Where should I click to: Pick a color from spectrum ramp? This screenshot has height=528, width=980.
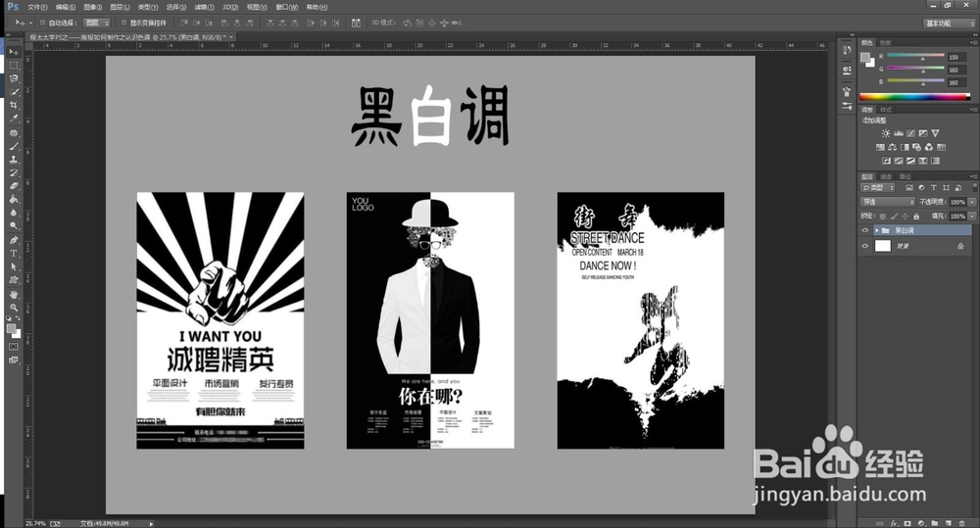tap(914, 96)
